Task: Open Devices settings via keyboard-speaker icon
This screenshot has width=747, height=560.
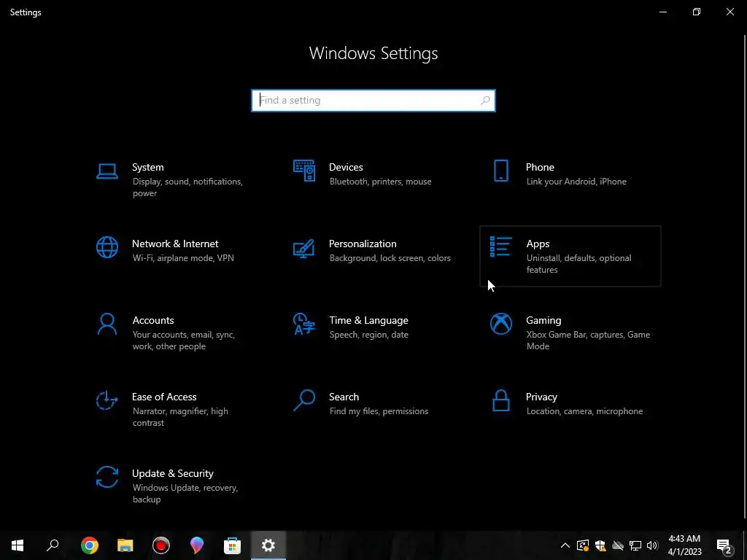Action: [304, 171]
